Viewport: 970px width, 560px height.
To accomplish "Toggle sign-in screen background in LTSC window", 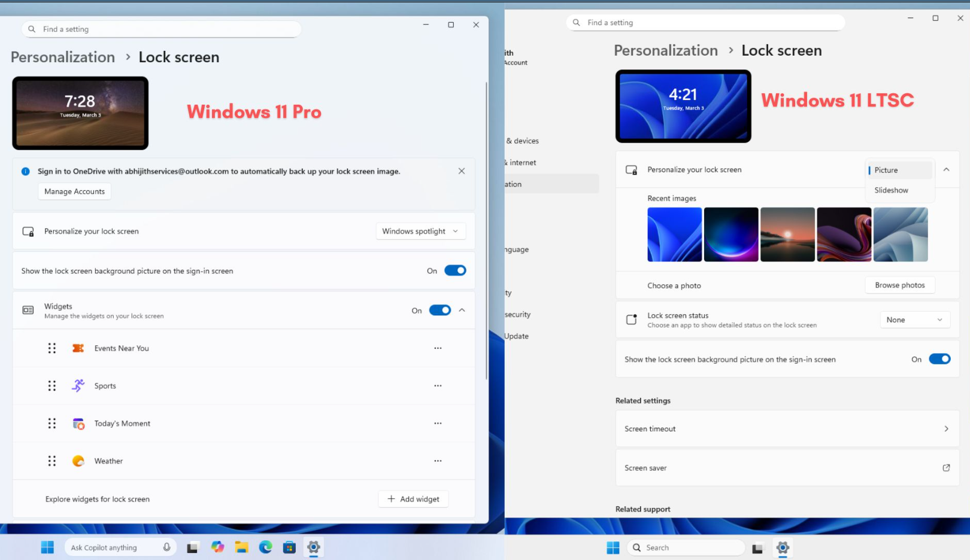I will pos(939,360).
